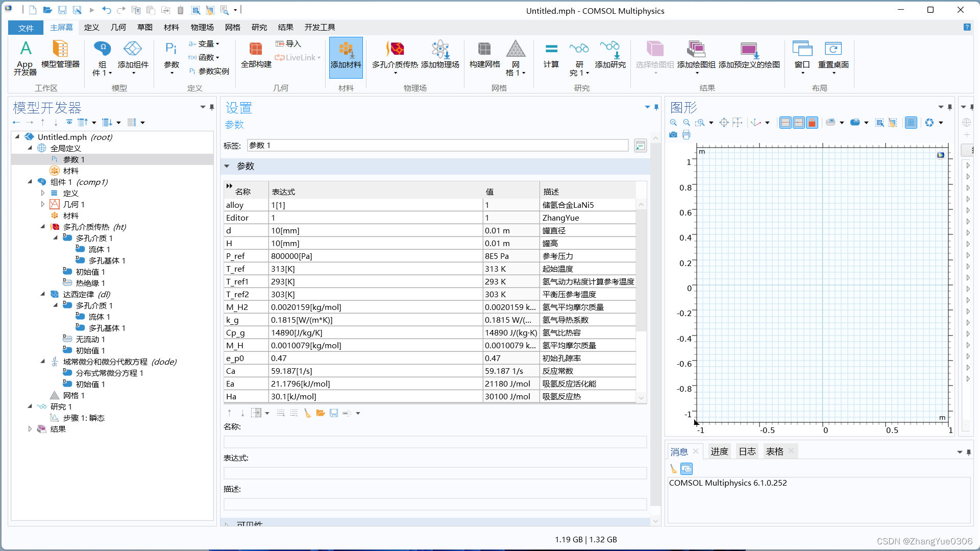The height and width of the screenshot is (551, 980).
Task: Clear the parameter table with broom icon
Action: click(307, 413)
